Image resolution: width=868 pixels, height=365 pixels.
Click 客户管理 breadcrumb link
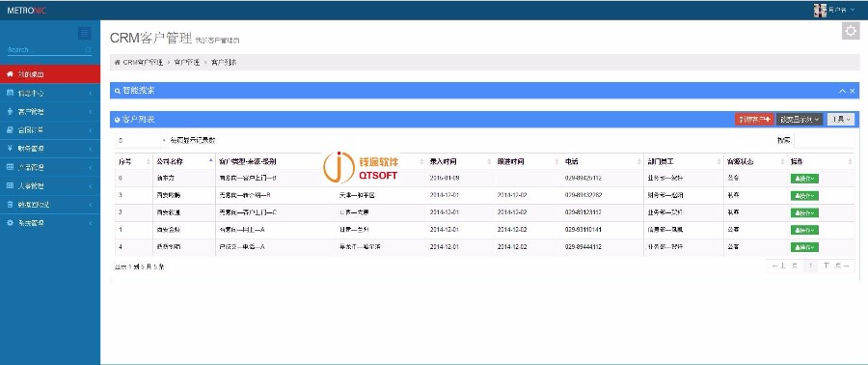click(x=186, y=63)
